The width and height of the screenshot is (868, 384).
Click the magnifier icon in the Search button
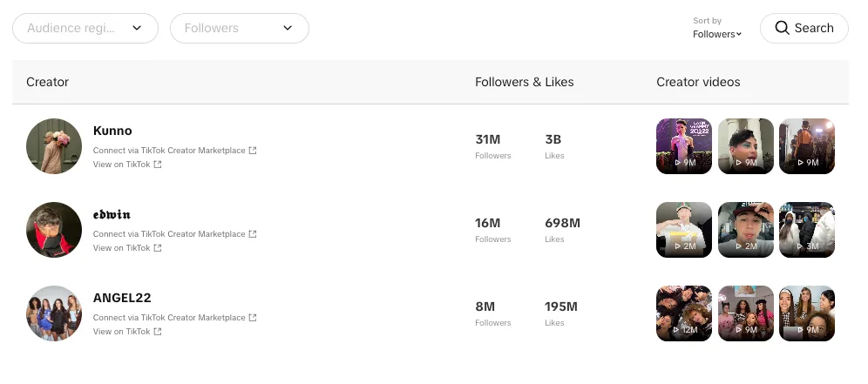pyautogui.click(x=782, y=28)
